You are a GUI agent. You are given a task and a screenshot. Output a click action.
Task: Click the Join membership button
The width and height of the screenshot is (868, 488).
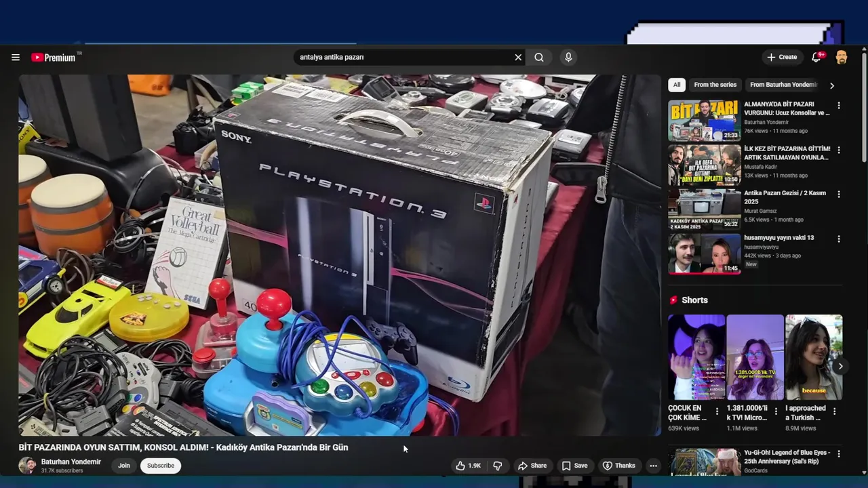tap(124, 466)
